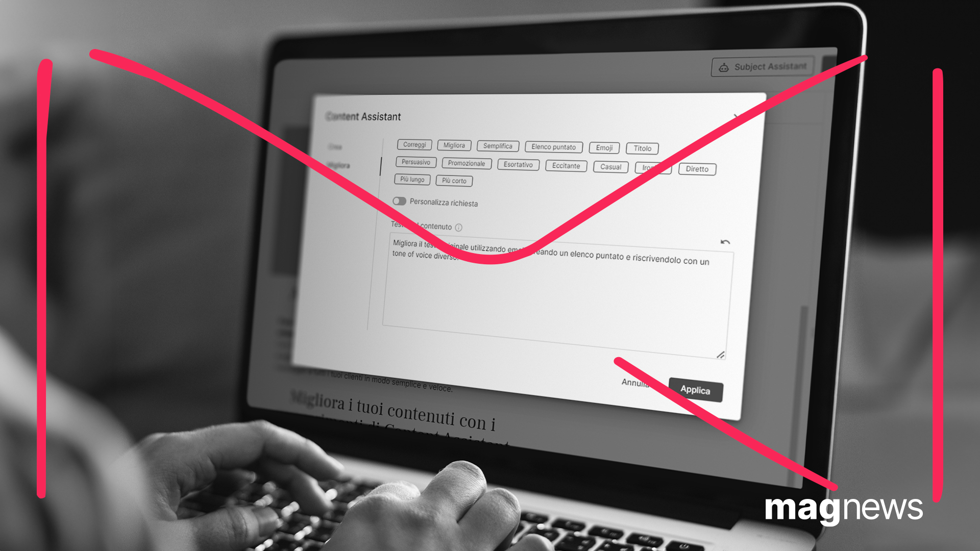The image size is (980, 551).
Task: Click the Annulla (Cancel) button
Action: [635, 384]
